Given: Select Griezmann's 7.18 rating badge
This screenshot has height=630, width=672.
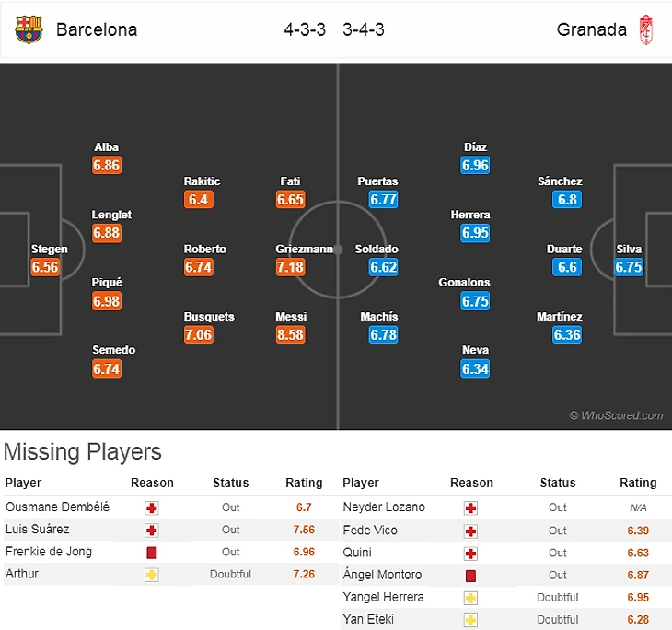Looking at the screenshot, I should coord(291,267).
